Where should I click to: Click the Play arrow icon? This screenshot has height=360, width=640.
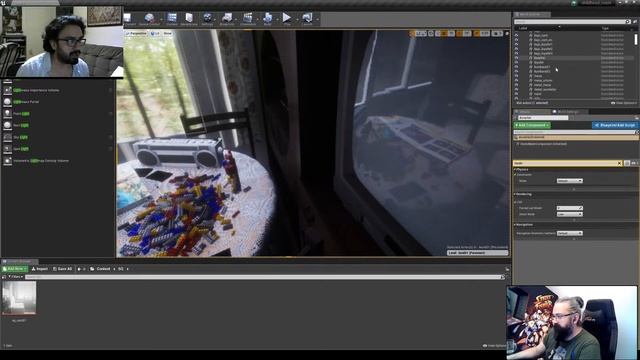coord(287,18)
